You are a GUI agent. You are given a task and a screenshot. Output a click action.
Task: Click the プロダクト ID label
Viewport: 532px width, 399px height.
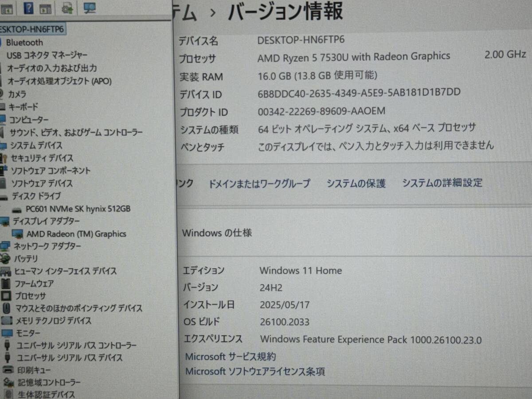click(203, 112)
